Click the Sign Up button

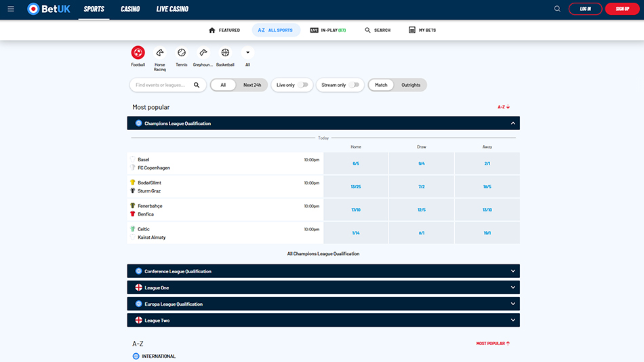click(x=622, y=9)
